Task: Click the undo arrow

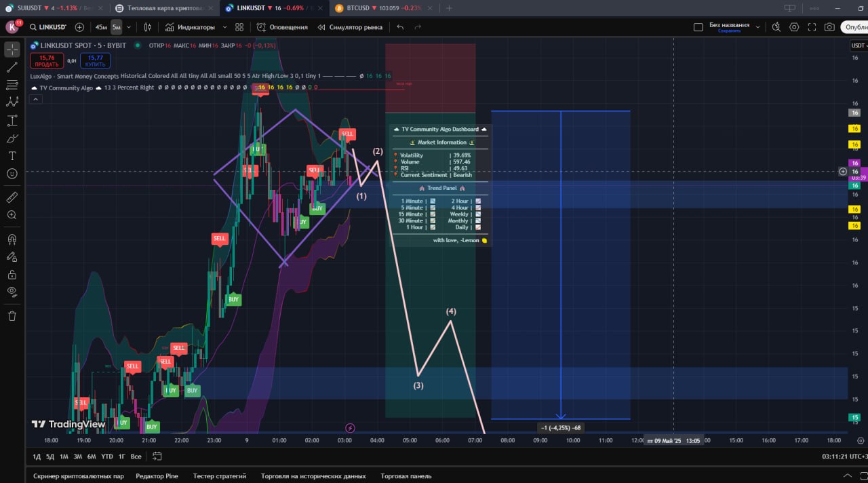Action: [400, 27]
